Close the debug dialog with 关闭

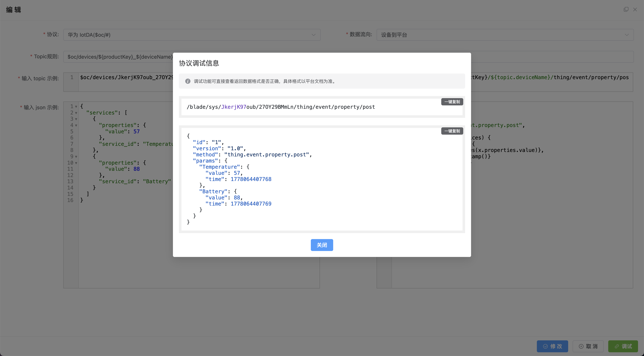tap(322, 245)
